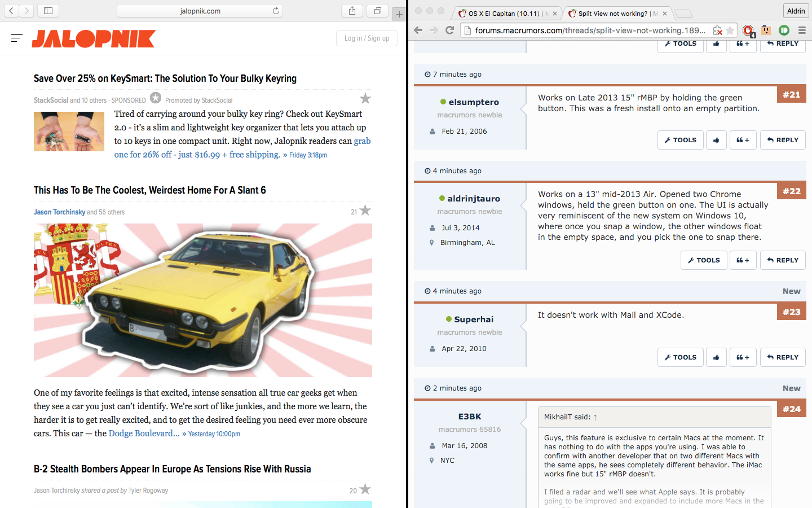
Task: Star the KeySmart sponsored post
Action: coord(365,99)
